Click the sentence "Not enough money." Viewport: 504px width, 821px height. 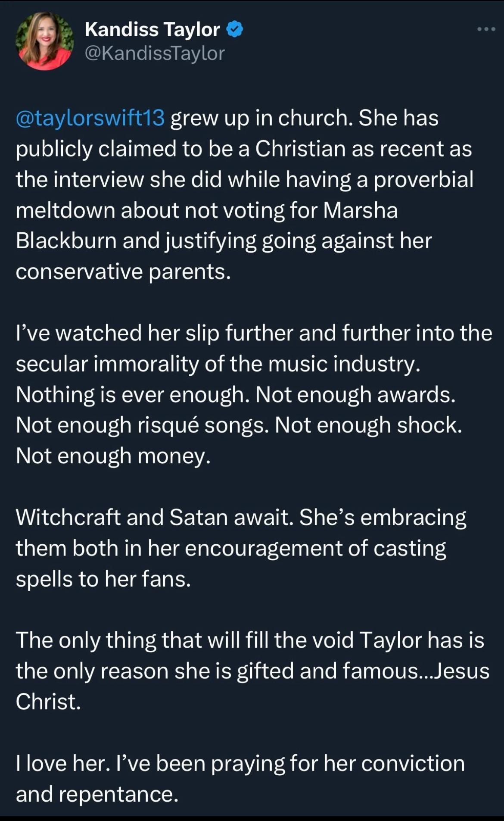113,456
